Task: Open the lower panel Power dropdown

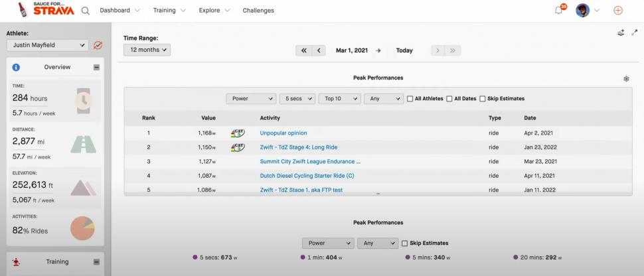Action: (328, 243)
